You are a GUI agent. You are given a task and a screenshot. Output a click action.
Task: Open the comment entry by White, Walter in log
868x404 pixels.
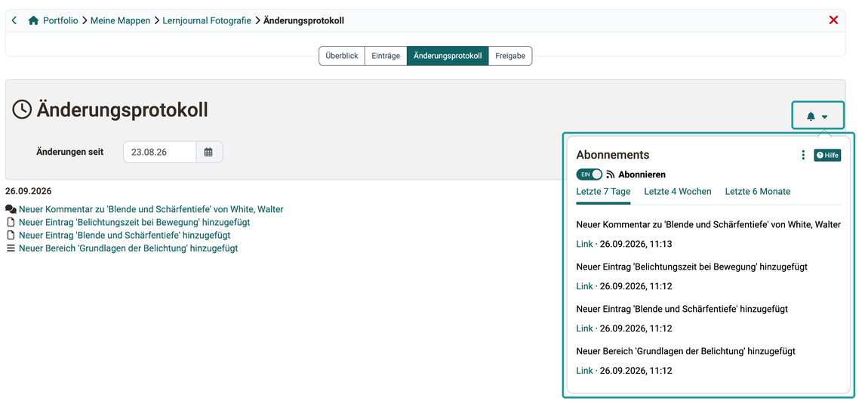point(151,209)
